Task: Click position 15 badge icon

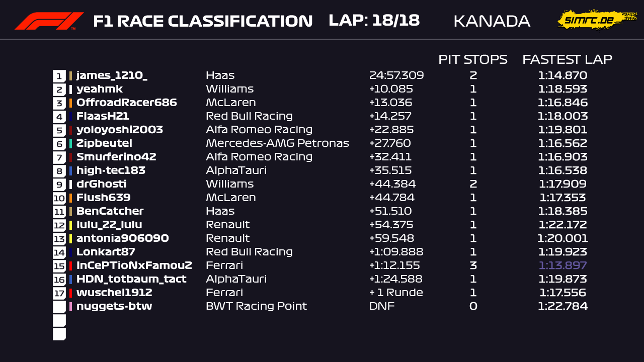Action: click(59, 266)
